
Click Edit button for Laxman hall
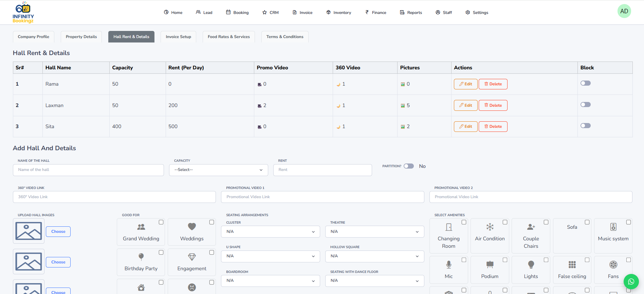tap(465, 105)
